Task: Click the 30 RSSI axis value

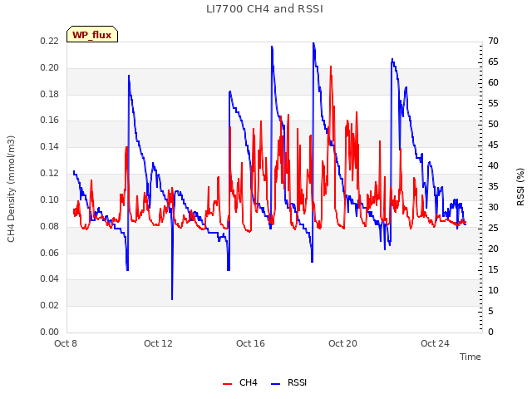Action: click(x=493, y=207)
